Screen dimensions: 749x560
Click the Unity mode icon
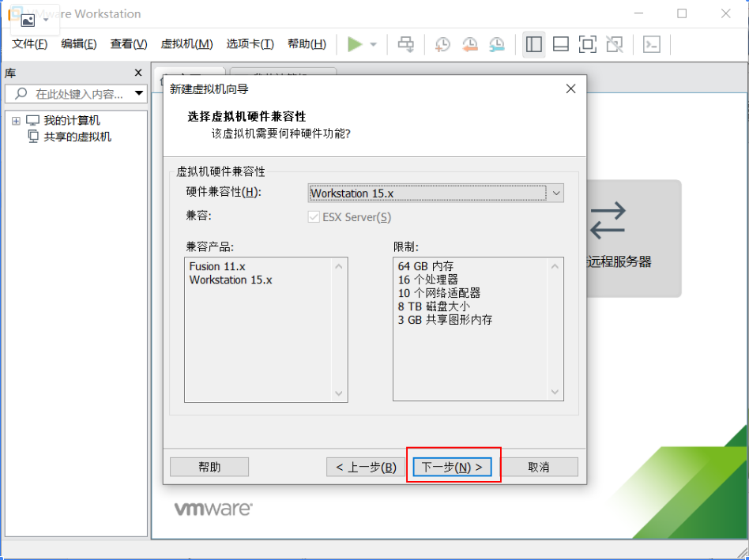[x=615, y=44]
